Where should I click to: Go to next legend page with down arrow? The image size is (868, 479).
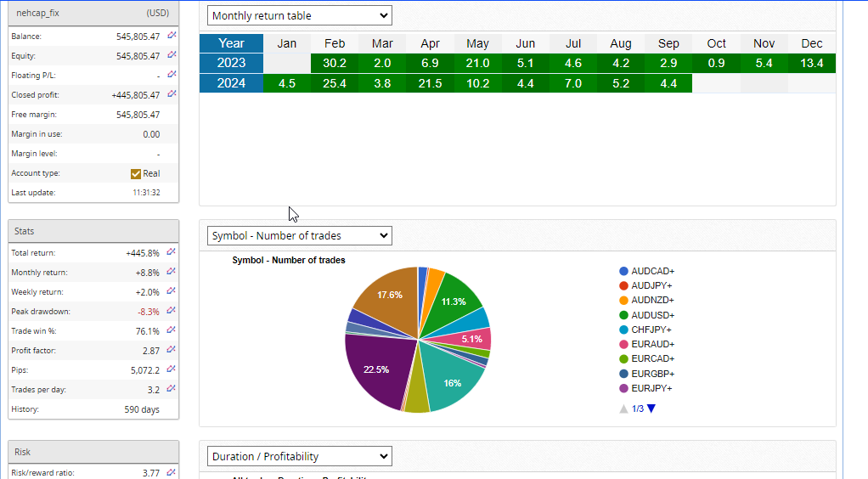tap(651, 409)
